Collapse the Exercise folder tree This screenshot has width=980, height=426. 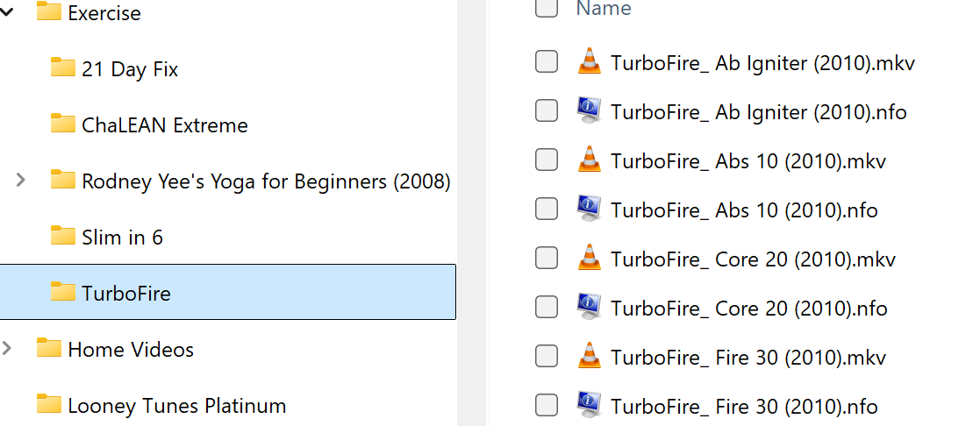(x=8, y=12)
